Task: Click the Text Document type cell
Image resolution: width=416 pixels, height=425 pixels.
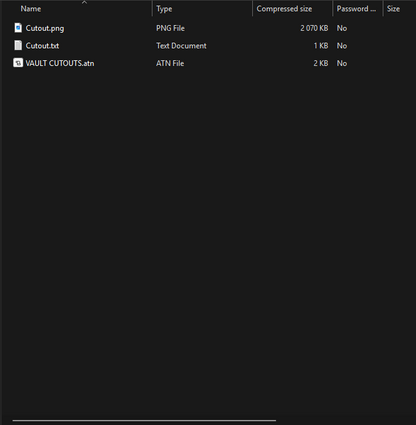Action: [181, 46]
